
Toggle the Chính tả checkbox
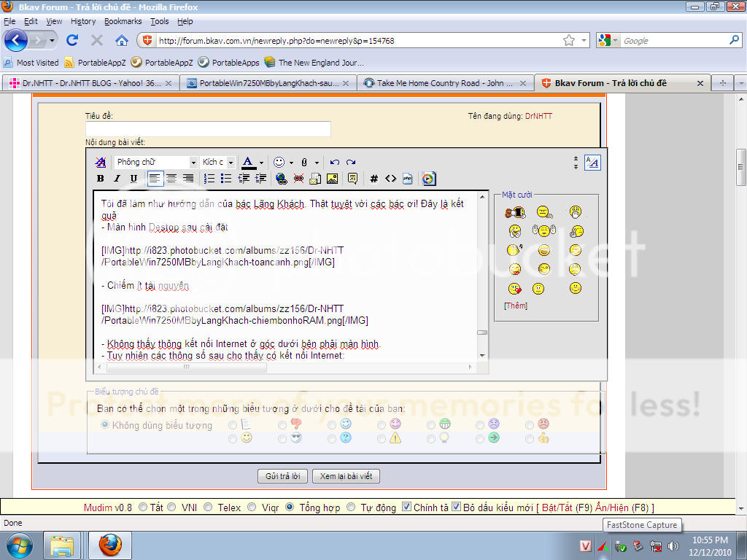click(x=407, y=507)
